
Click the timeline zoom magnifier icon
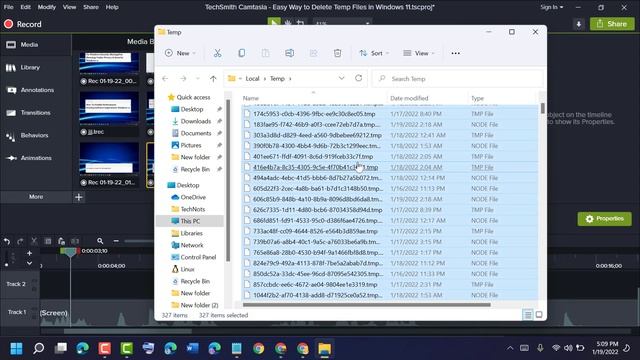click(100, 241)
